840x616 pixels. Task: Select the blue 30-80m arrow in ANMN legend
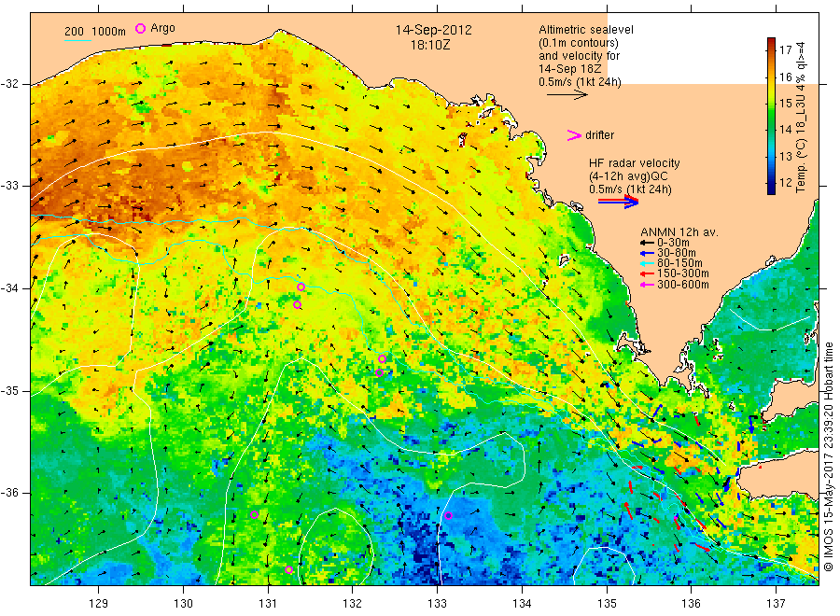[x=648, y=253]
